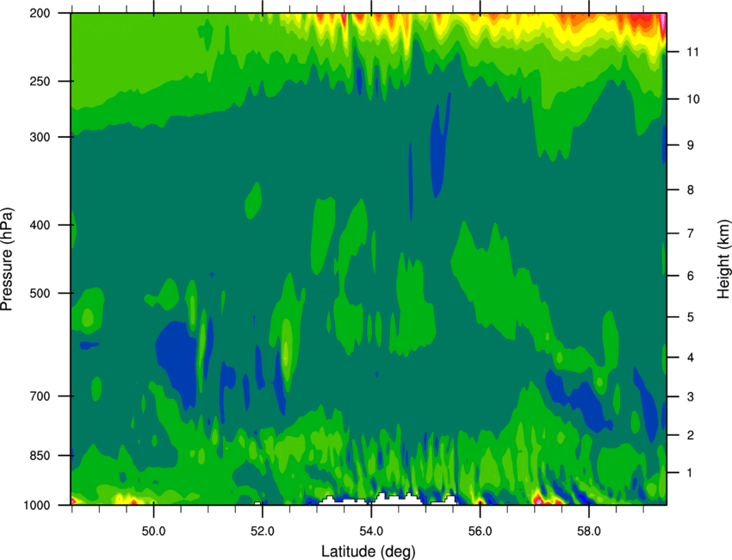Click the 400 pressure axis label
Viewport: 732px width, 560px height.
click(x=40, y=225)
